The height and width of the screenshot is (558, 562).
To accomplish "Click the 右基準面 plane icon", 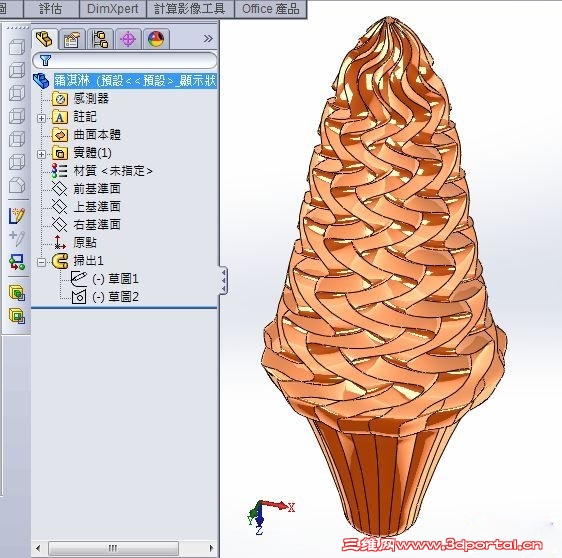I will click(59, 225).
